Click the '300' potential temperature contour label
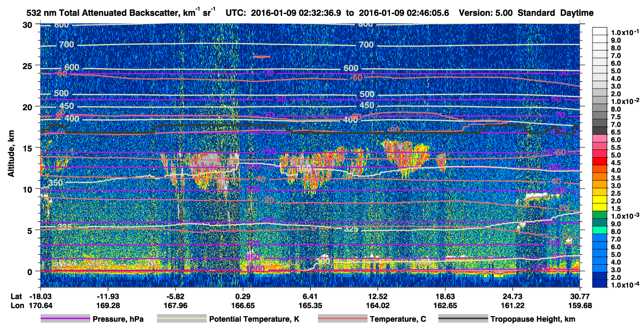644x330 pixels. coord(323,261)
